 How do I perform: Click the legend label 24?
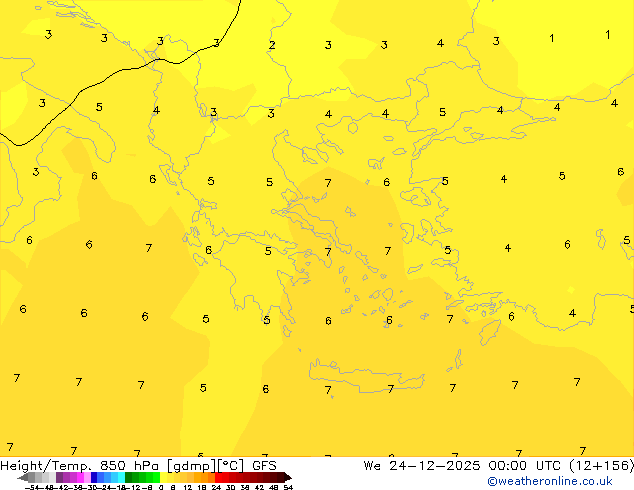pos(216,488)
